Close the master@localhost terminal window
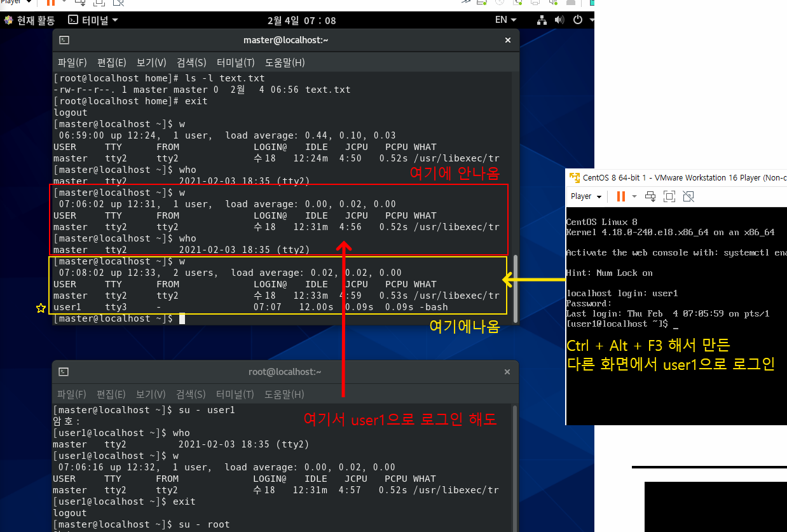787x532 pixels. [x=507, y=40]
